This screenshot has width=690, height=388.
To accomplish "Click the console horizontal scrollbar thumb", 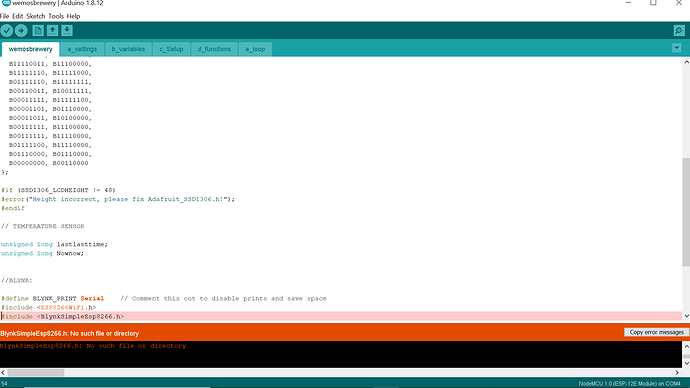I will point(36,373).
